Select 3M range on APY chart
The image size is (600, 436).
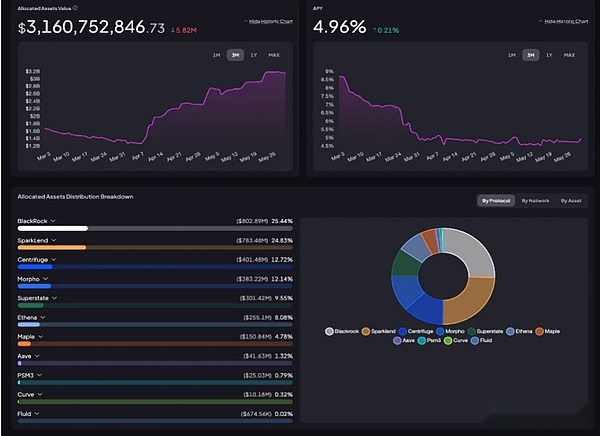pos(531,55)
